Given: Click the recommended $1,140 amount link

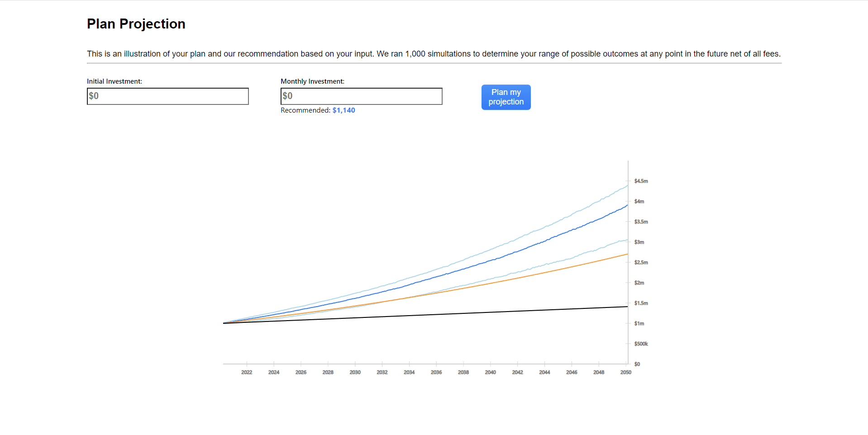Looking at the screenshot, I should 343,110.
